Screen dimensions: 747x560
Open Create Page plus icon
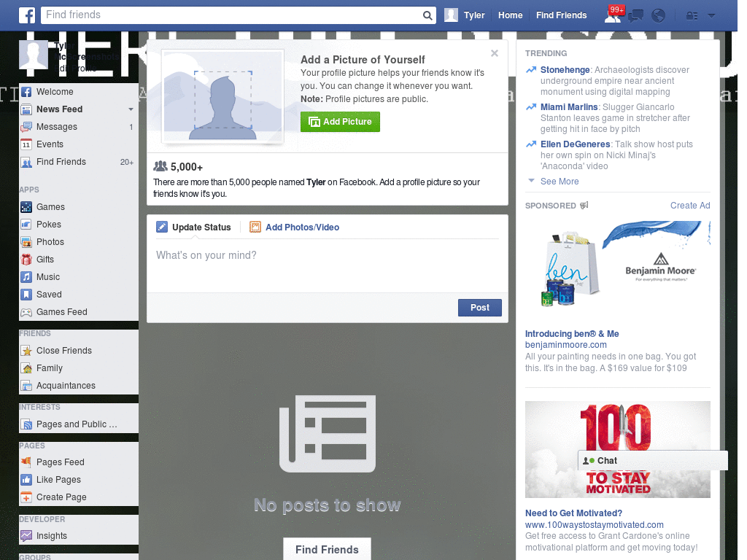tap(26, 497)
